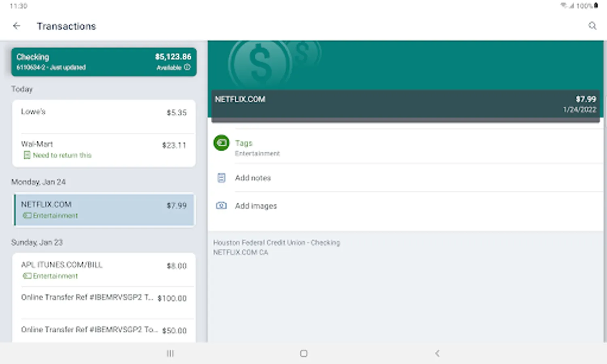Image resolution: width=607 pixels, height=364 pixels.
Task: Open the Wal-Mart $23.11 transaction
Action: click(x=104, y=150)
